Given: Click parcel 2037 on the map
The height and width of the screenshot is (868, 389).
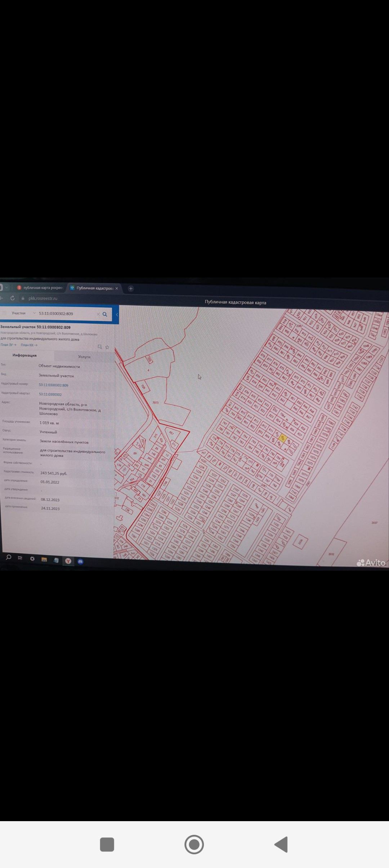Looking at the screenshot, I should pos(374,522).
